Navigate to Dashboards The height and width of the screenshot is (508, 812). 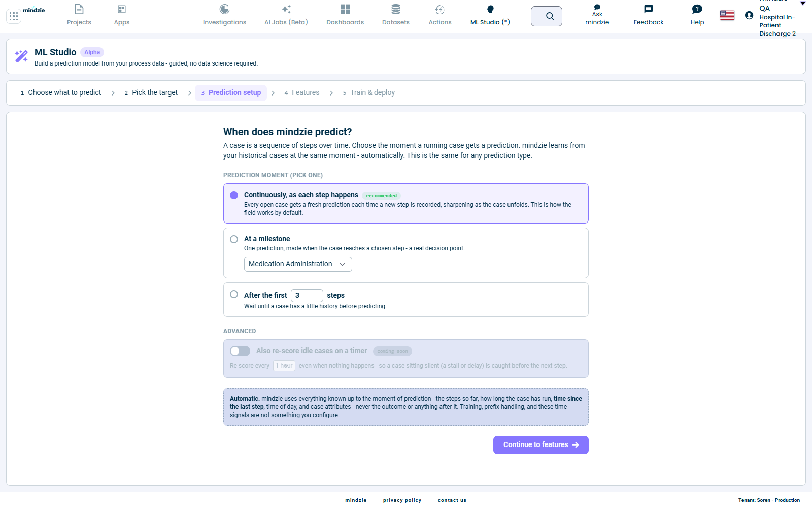click(345, 15)
